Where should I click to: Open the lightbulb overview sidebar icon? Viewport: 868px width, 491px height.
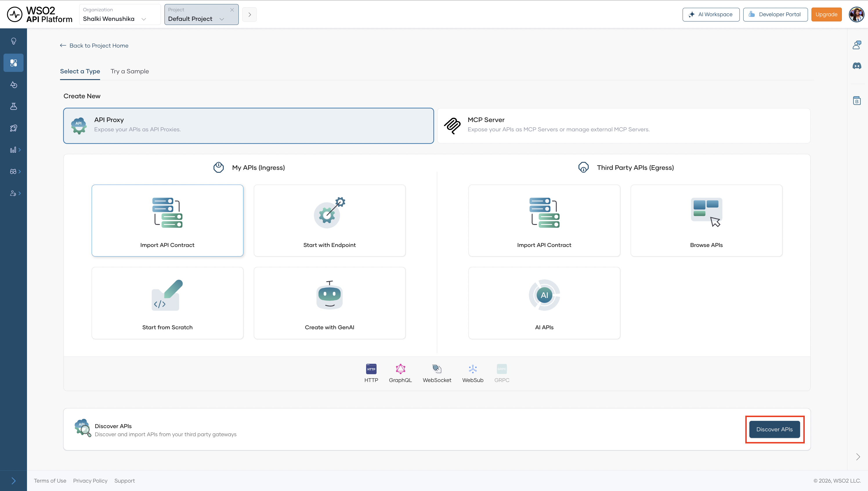[x=14, y=41]
